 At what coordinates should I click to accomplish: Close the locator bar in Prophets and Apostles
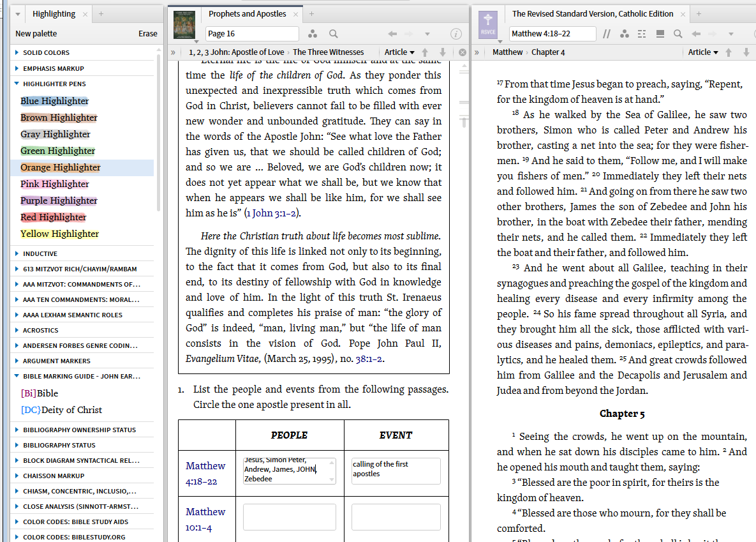tap(463, 52)
